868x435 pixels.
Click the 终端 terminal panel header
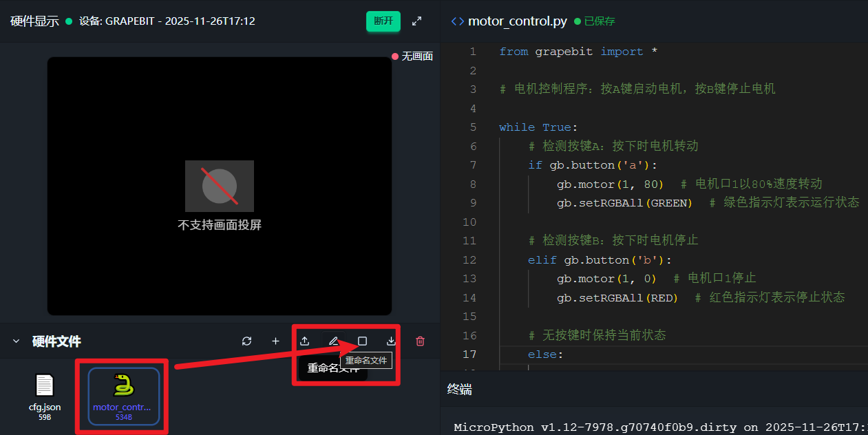tap(460, 390)
